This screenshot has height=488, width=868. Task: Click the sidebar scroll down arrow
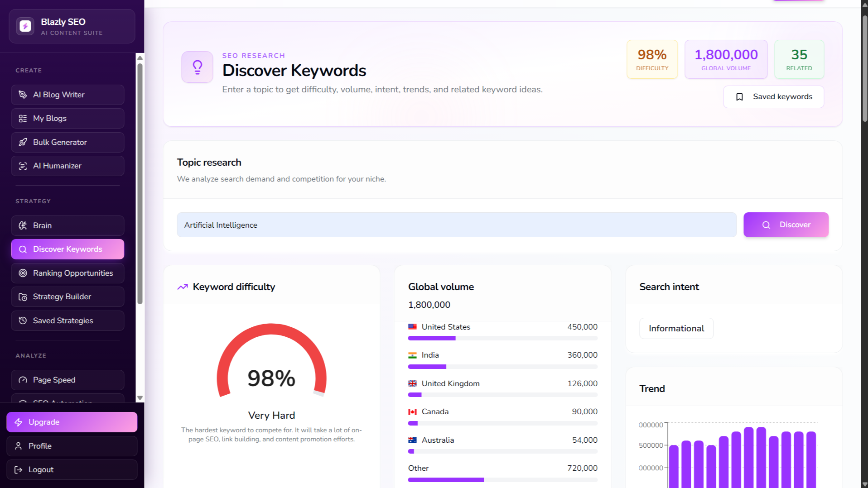coord(140,398)
